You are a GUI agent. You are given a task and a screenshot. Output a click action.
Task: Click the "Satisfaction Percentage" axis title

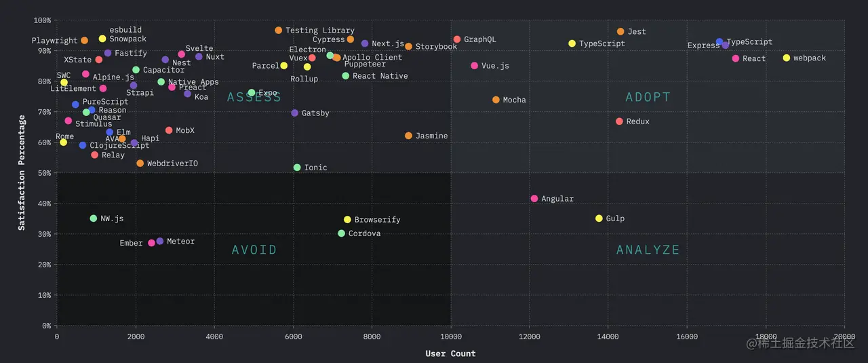pyautogui.click(x=22, y=173)
